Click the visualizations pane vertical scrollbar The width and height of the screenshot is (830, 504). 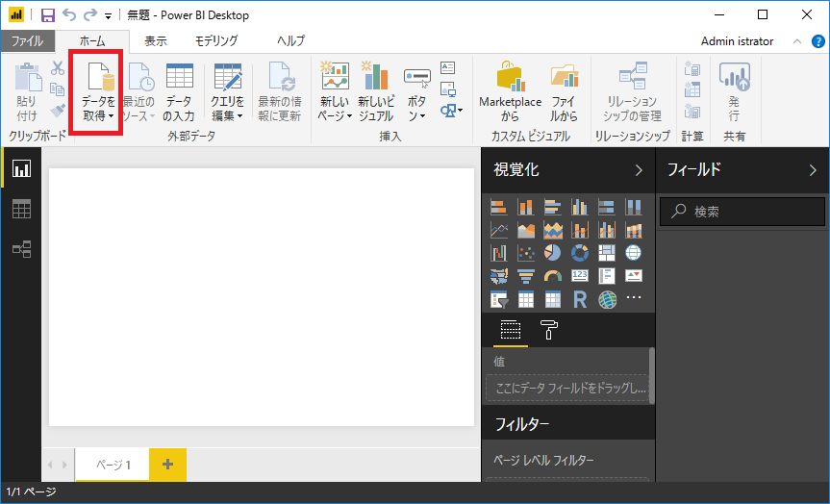point(652,376)
